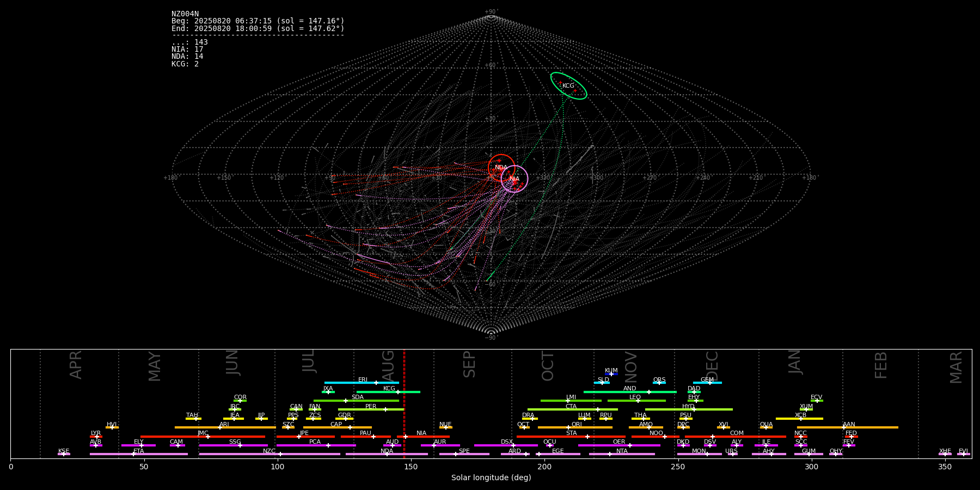Click the ORS shower label in timeline
Screen dimensions: 980x490
pyautogui.click(x=659, y=379)
